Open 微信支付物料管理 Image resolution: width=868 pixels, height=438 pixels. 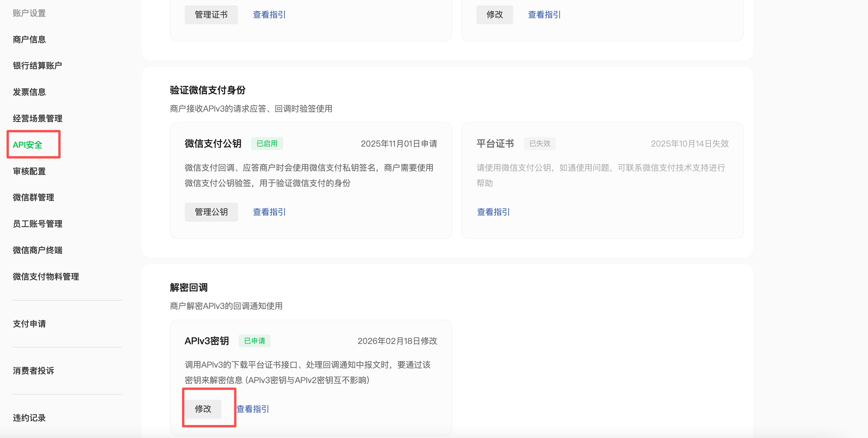pos(46,277)
